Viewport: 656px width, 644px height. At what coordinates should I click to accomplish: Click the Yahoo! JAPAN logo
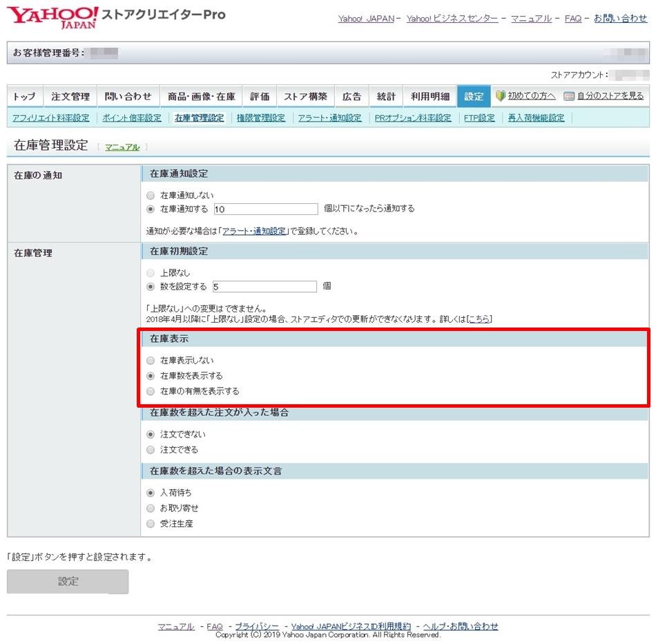click(52, 17)
